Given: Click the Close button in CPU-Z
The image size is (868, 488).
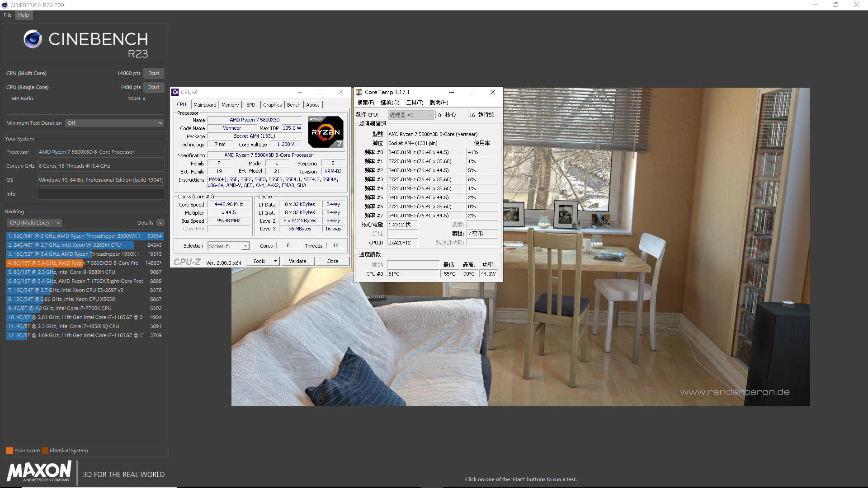Looking at the screenshot, I should pyautogui.click(x=331, y=261).
